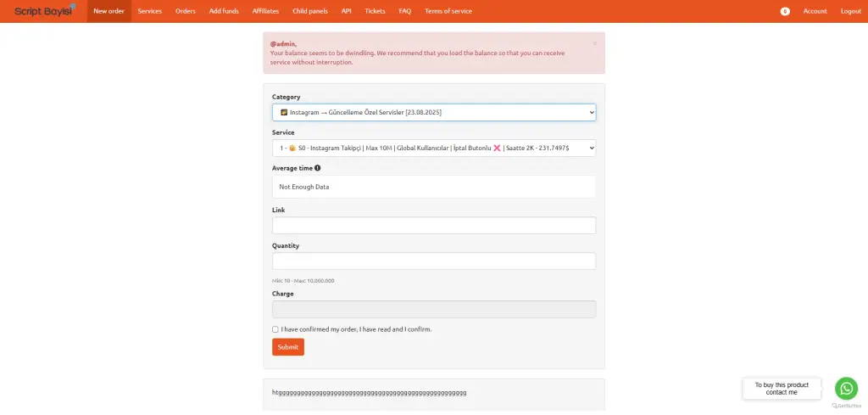Viewport: 868px width, 415px height.
Task: Open Child panels page
Action: (x=310, y=11)
